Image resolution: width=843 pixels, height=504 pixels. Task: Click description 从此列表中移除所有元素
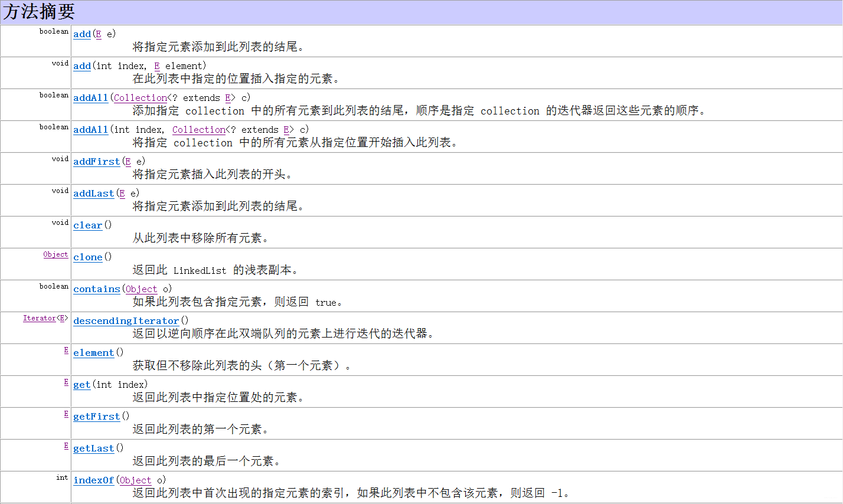[200, 238]
